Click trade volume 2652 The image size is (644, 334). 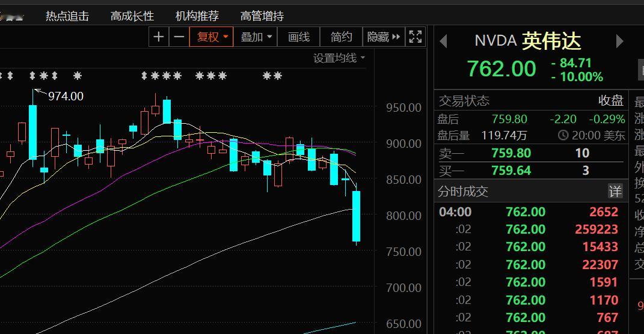[604, 211]
